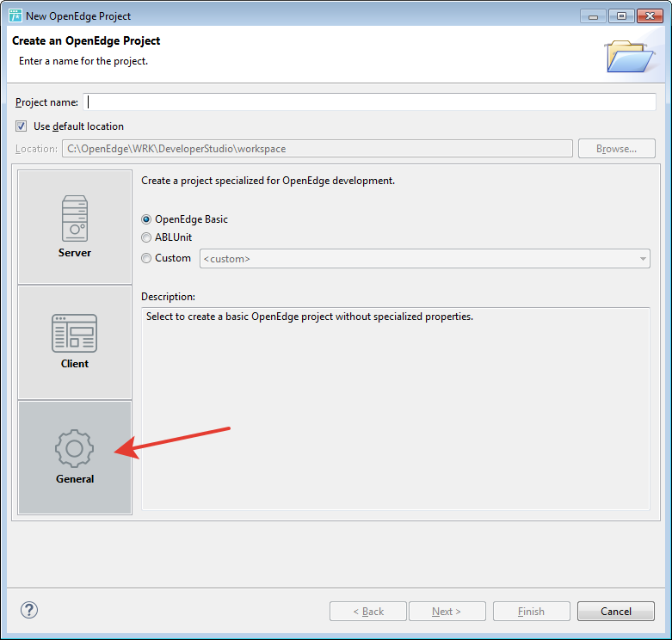Click into the Project name field
672x640 pixels.
(x=369, y=102)
